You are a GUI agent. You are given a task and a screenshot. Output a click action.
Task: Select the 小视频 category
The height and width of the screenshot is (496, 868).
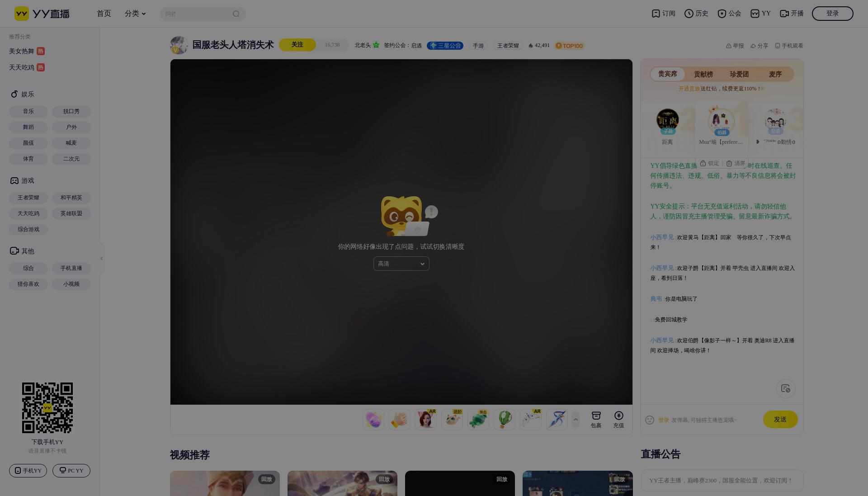click(71, 284)
